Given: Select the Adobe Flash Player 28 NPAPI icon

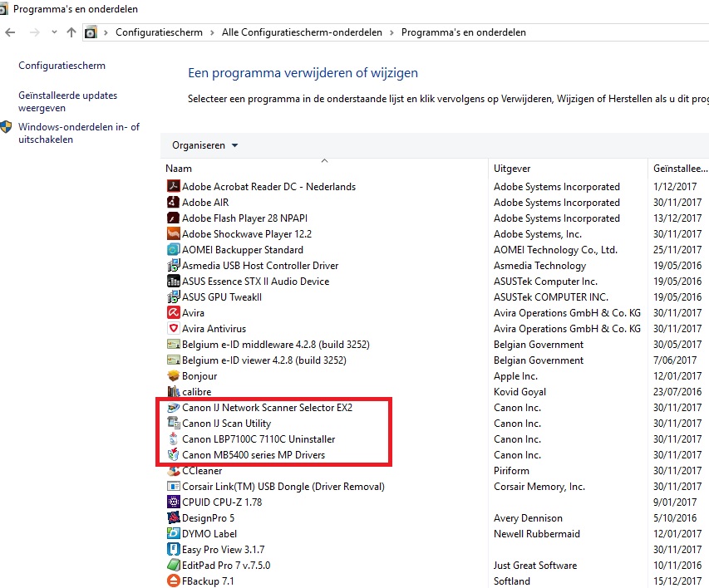Looking at the screenshot, I should (173, 218).
